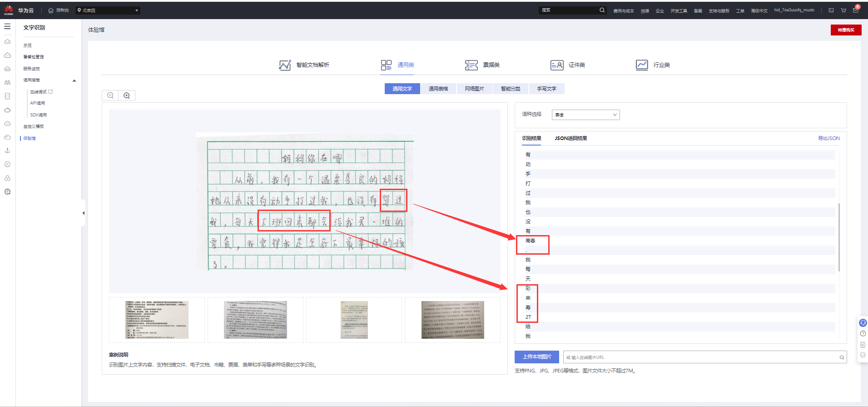Click the red 特惠购买 button

(x=846, y=30)
